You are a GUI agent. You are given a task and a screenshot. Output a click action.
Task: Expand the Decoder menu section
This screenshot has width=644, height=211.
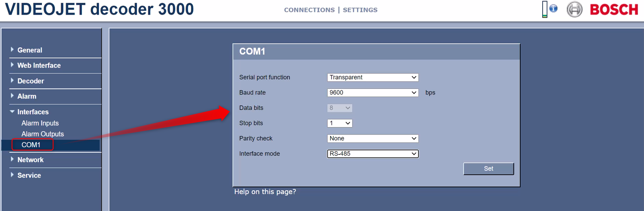31,81
